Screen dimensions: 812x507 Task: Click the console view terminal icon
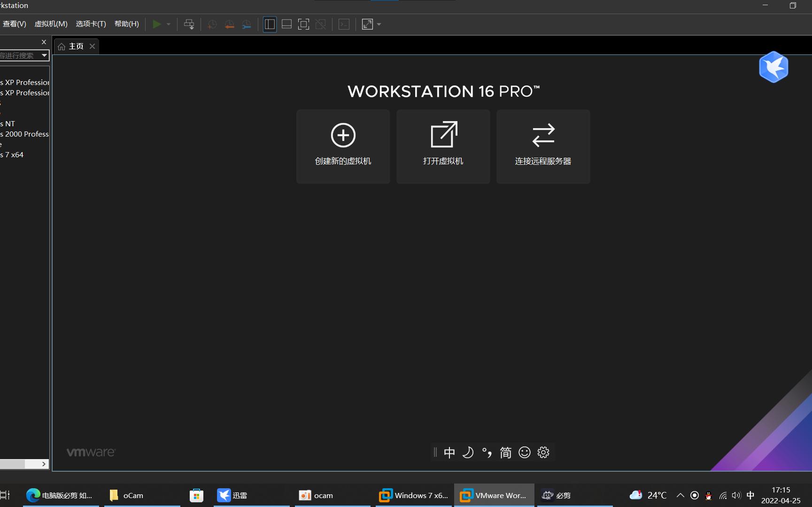[x=344, y=24]
